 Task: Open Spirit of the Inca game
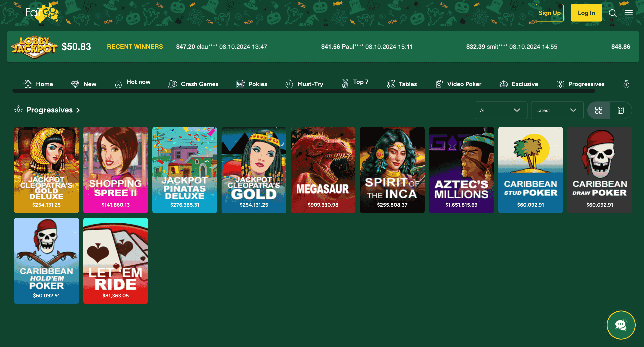click(x=392, y=170)
